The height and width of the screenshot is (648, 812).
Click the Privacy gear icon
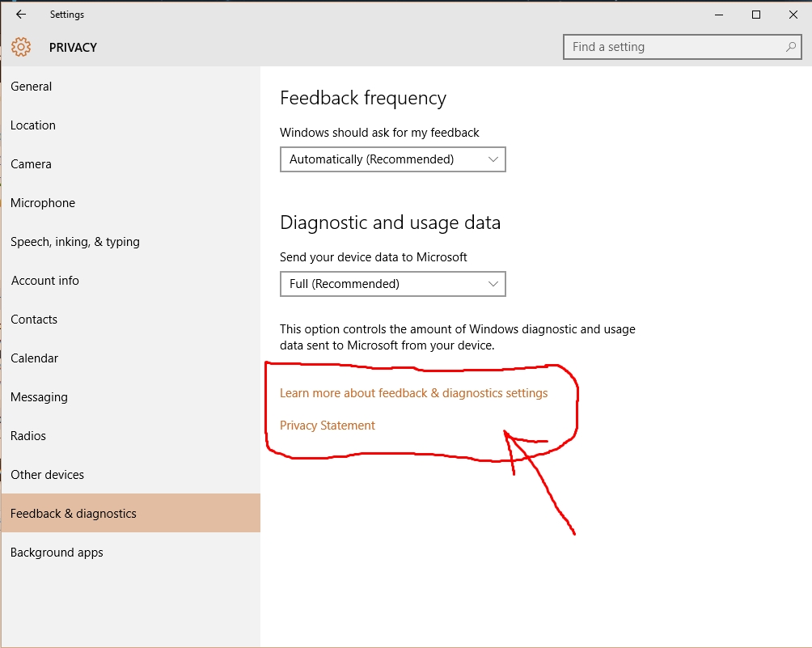(21, 47)
